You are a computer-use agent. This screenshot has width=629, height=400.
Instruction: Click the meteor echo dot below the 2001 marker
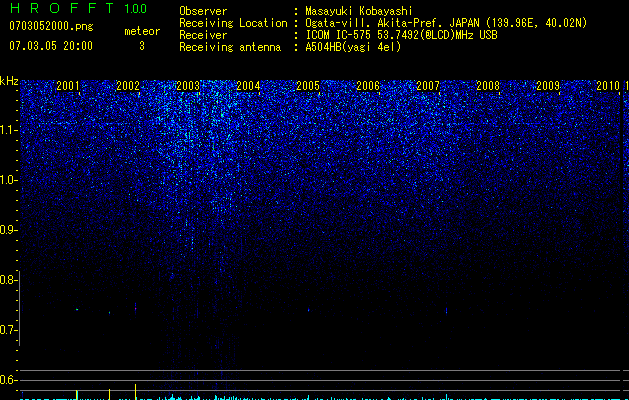(77, 309)
